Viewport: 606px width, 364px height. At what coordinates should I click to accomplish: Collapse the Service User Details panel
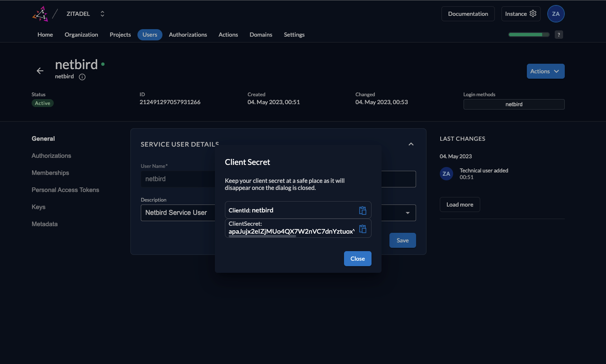411,144
